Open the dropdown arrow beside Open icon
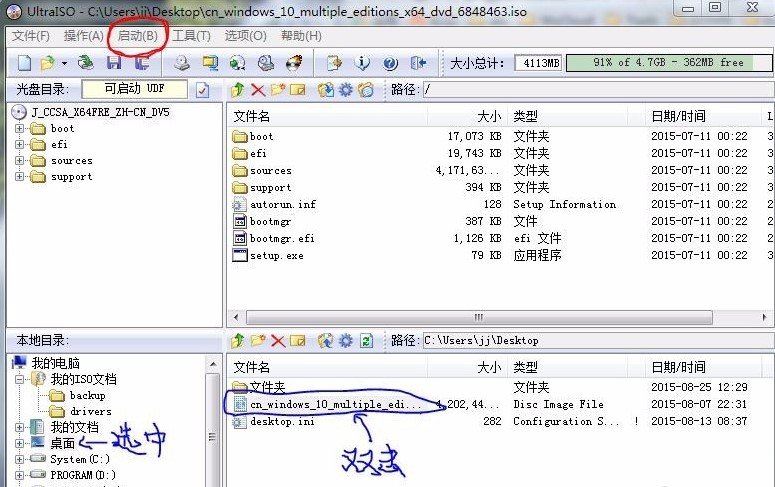The width and height of the screenshot is (775, 487). [x=64, y=63]
